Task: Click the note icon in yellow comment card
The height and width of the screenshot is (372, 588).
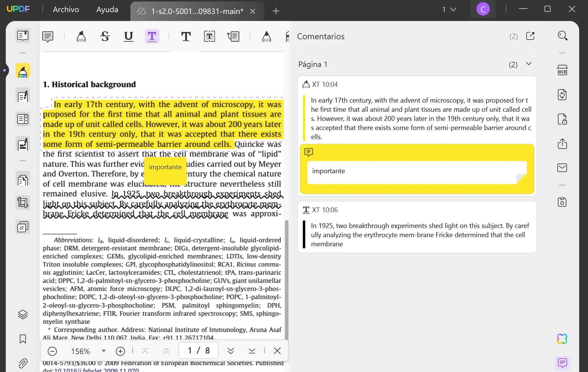Action: (309, 152)
